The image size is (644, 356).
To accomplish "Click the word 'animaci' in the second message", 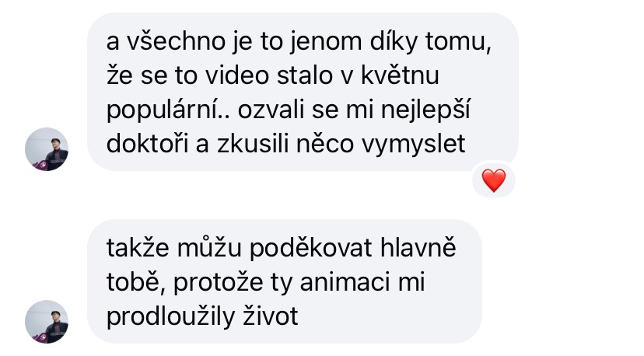I will click(x=345, y=282).
